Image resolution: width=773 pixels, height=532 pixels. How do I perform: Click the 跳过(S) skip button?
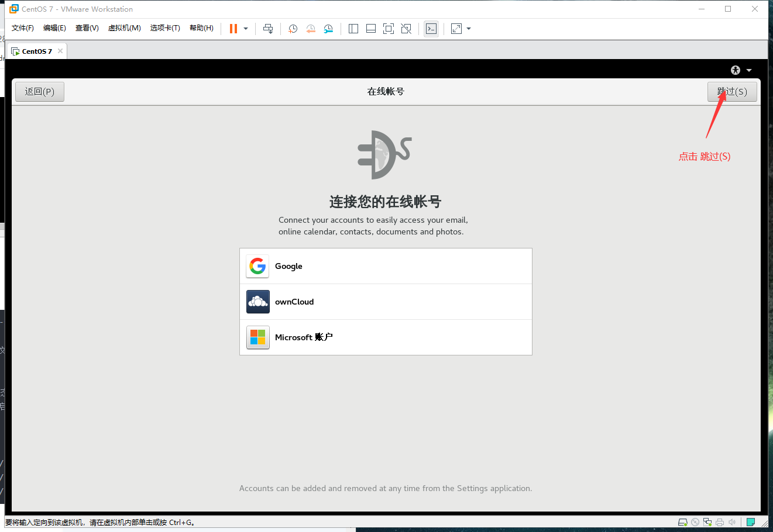point(732,91)
